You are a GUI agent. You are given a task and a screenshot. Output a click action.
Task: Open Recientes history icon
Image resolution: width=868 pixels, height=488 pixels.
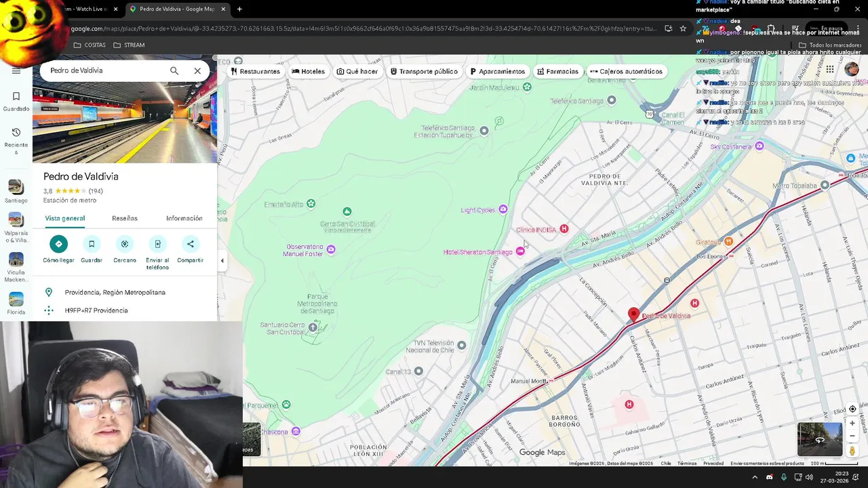16,132
